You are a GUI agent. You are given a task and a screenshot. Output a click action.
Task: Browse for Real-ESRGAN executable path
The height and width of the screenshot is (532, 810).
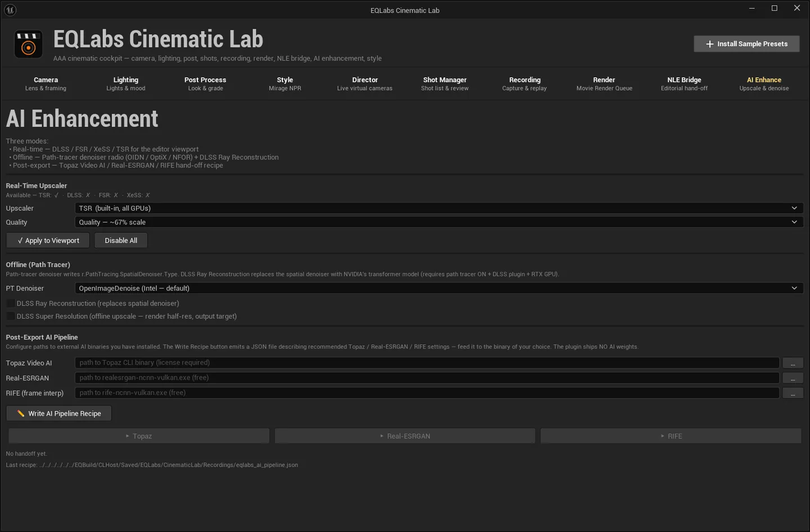(793, 378)
